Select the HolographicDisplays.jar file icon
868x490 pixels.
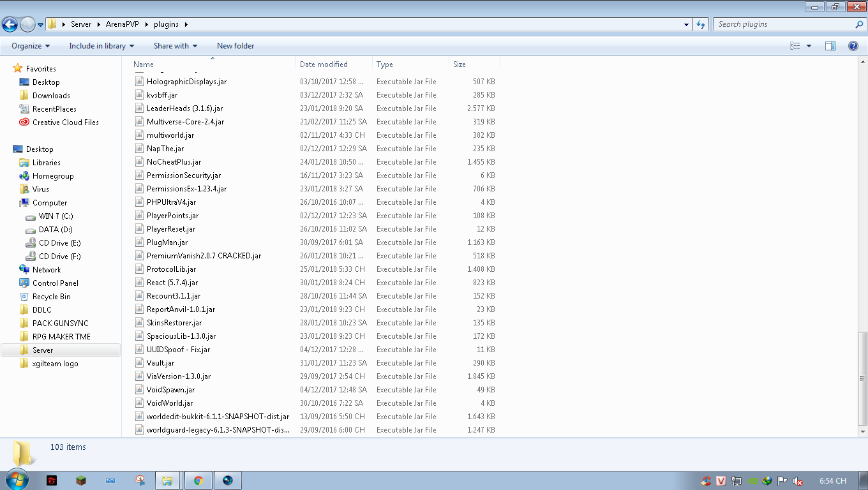coord(139,82)
